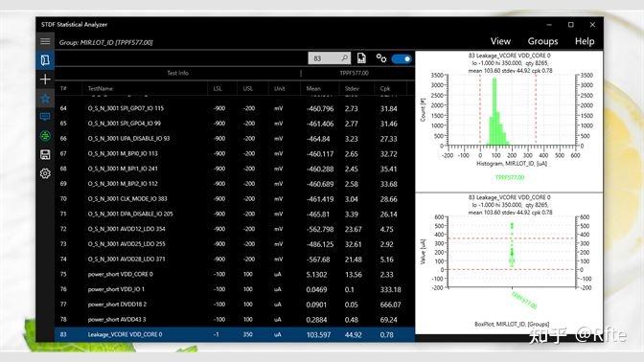Sort by the LSL column header
This screenshot has width=644, height=362.
(218, 89)
